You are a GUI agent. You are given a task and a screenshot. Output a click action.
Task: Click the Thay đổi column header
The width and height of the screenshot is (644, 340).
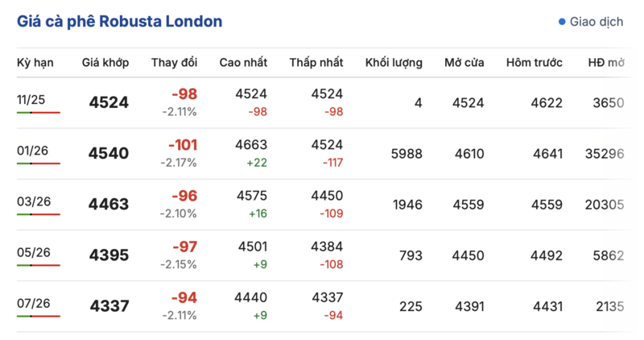[174, 63]
